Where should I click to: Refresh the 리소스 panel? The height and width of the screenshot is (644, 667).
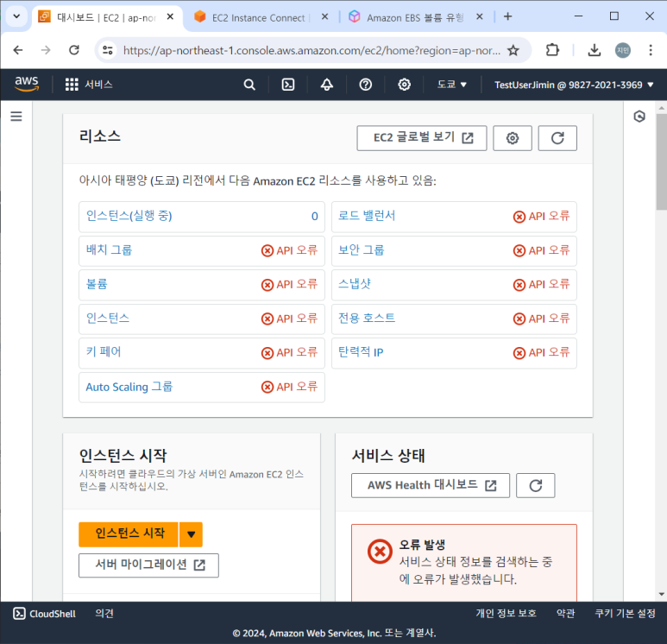tap(557, 138)
